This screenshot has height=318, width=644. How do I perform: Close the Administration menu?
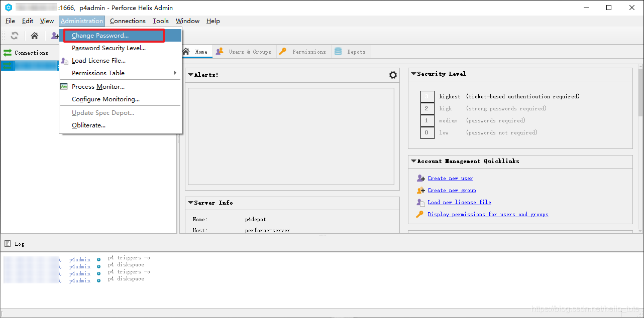[82, 21]
